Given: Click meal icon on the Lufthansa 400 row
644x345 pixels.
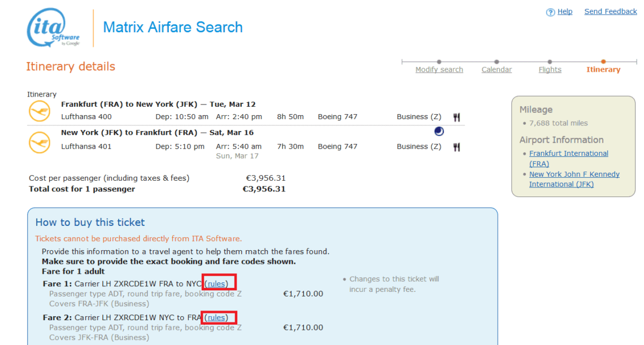Looking at the screenshot, I should click(x=456, y=117).
